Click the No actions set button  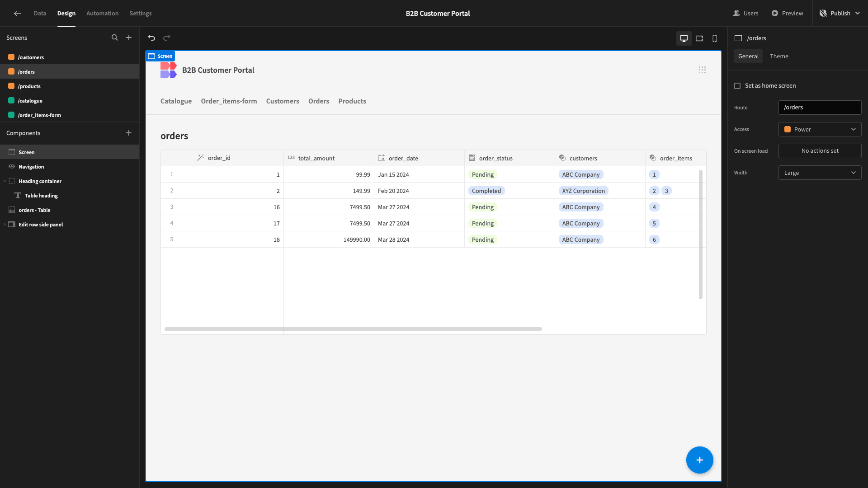(x=820, y=151)
